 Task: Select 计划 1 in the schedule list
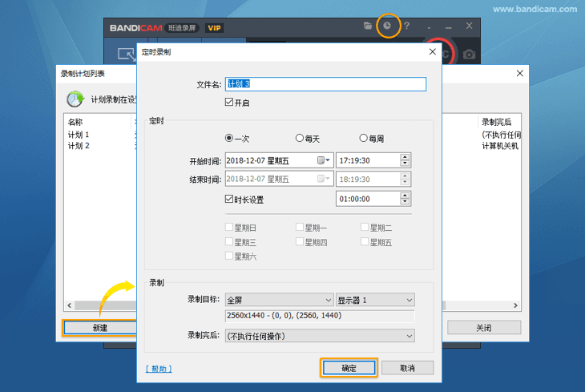point(79,135)
